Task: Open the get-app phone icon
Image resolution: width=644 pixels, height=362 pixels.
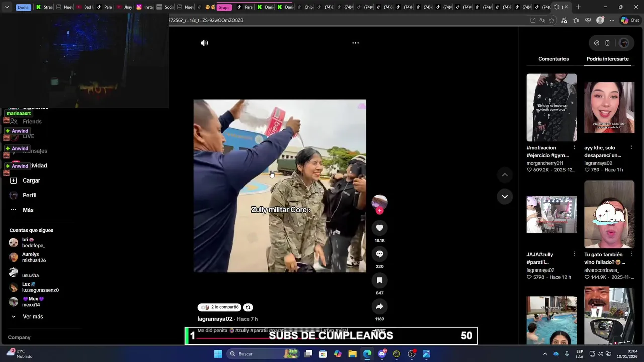Action: [x=607, y=43]
